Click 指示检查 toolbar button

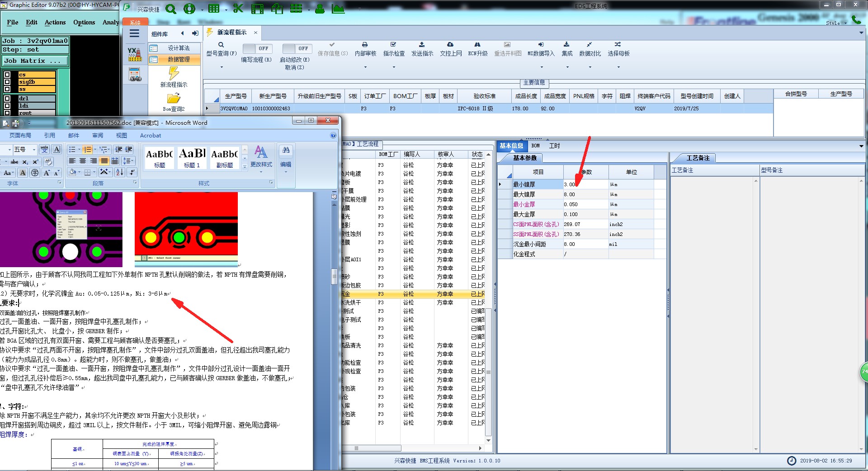(x=394, y=49)
